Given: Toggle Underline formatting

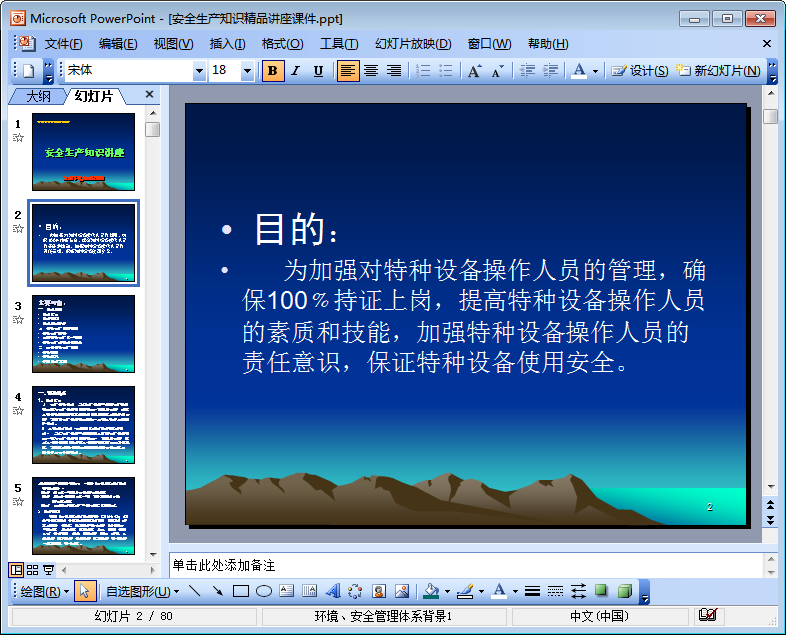Looking at the screenshot, I should coord(318,71).
